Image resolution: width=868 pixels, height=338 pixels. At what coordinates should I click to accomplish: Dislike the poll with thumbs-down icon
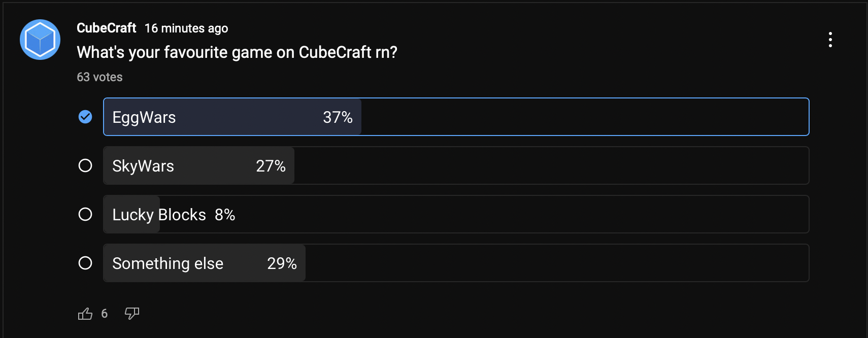132,314
